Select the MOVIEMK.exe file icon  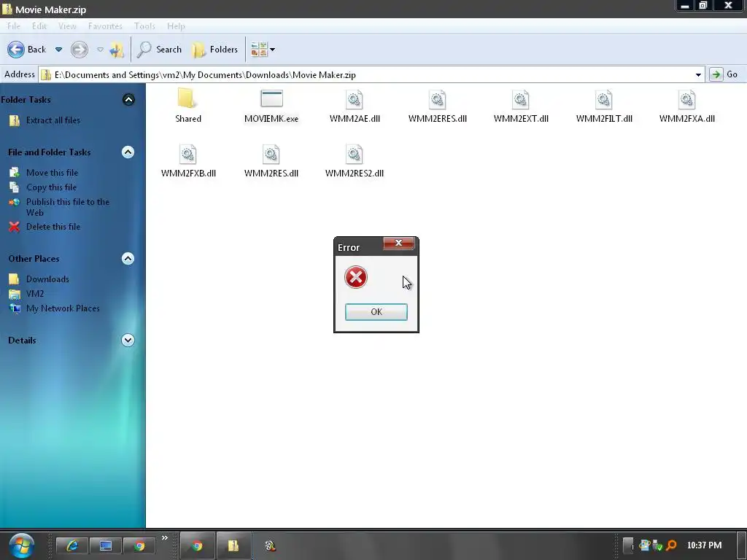pos(271,99)
